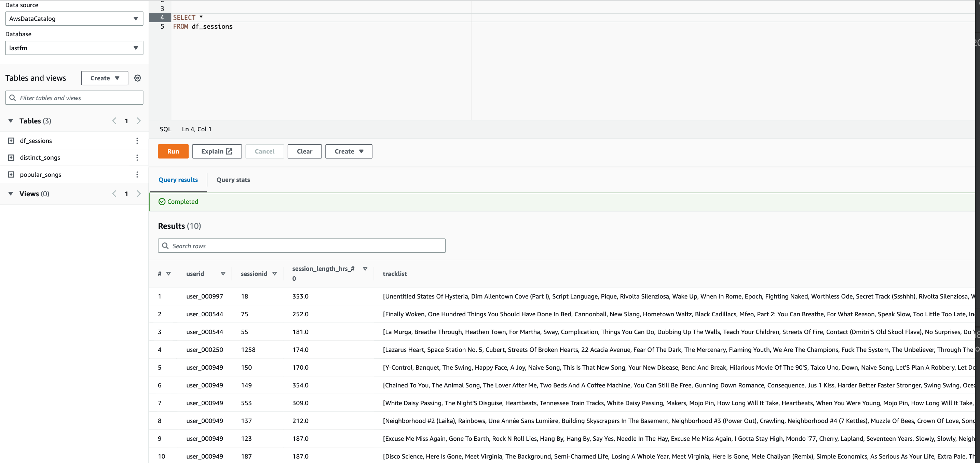Click the Clear button
The image size is (980, 463).
[304, 151]
